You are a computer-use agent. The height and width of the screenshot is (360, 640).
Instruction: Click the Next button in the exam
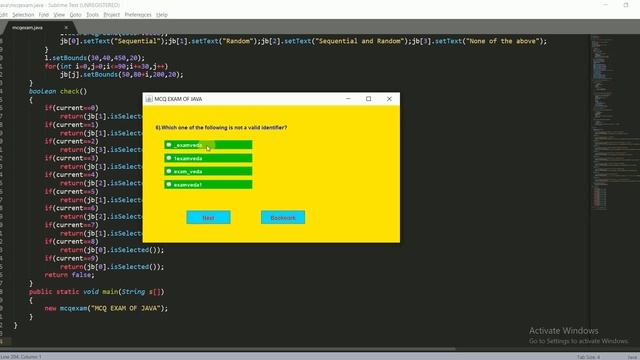pyautogui.click(x=208, y=218)
